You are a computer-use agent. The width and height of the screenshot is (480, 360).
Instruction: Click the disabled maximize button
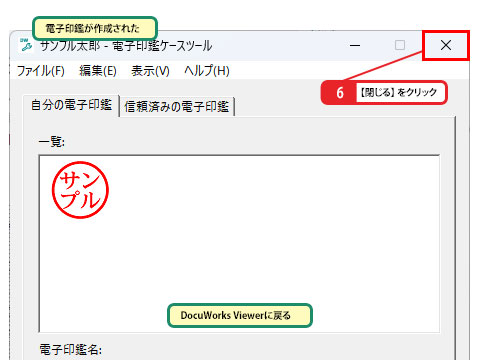pyautogui.click(x=400, y=45)
